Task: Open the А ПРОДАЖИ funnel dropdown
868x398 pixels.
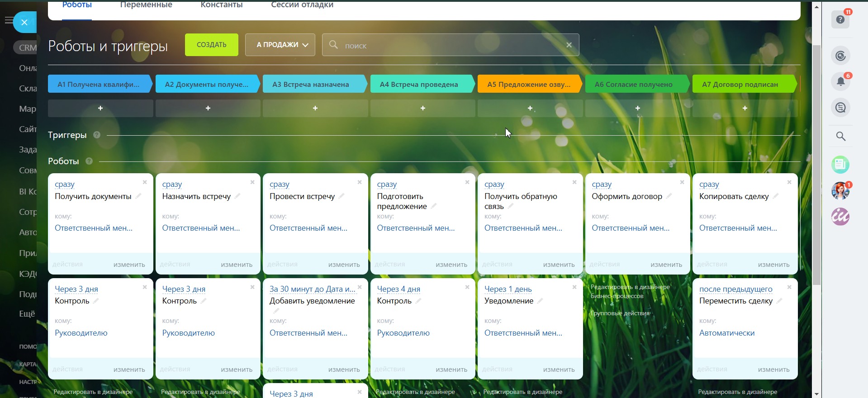Action: click(280, 45)
